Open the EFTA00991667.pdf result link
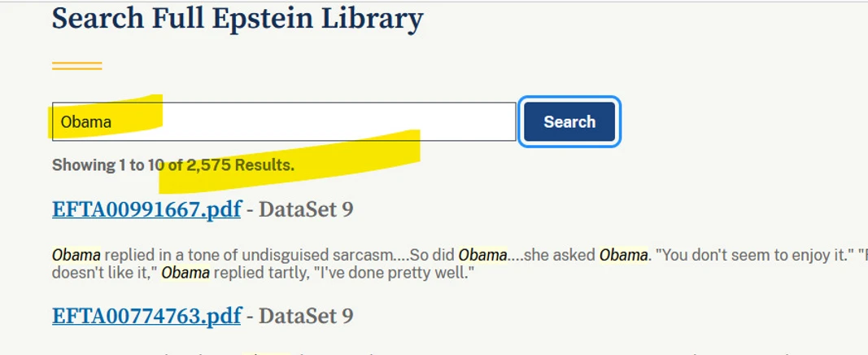Image resolution: width=868 pixels, height=355 pixels. [x=146, y=209]
